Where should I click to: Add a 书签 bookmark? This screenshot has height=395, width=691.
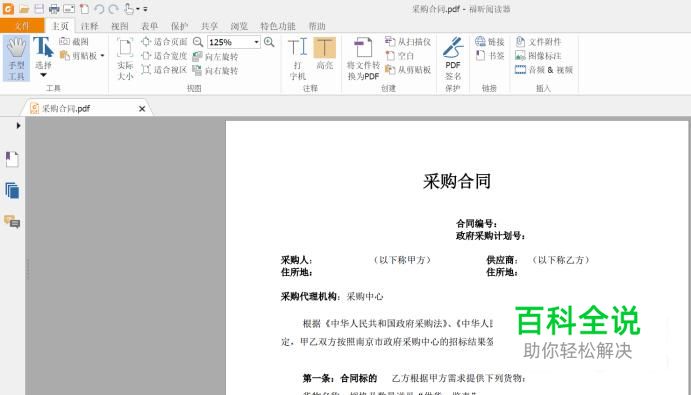(x=490, y=56)
